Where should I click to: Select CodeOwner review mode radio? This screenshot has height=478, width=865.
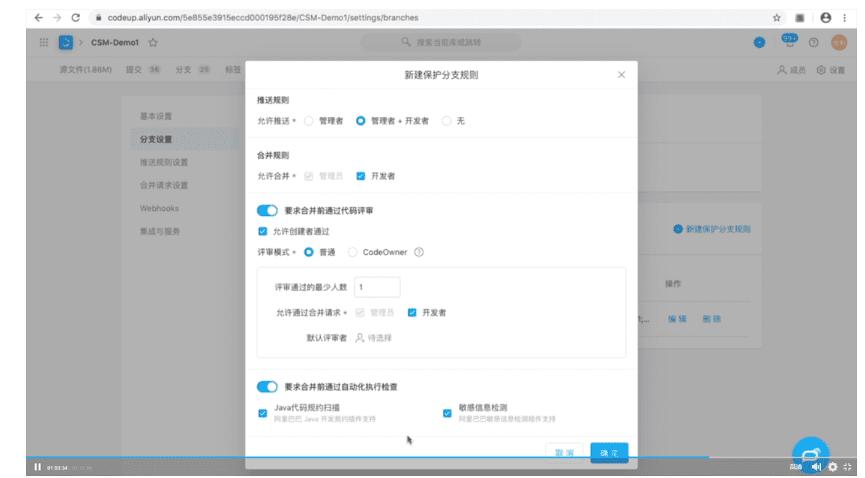pos(352,252)
